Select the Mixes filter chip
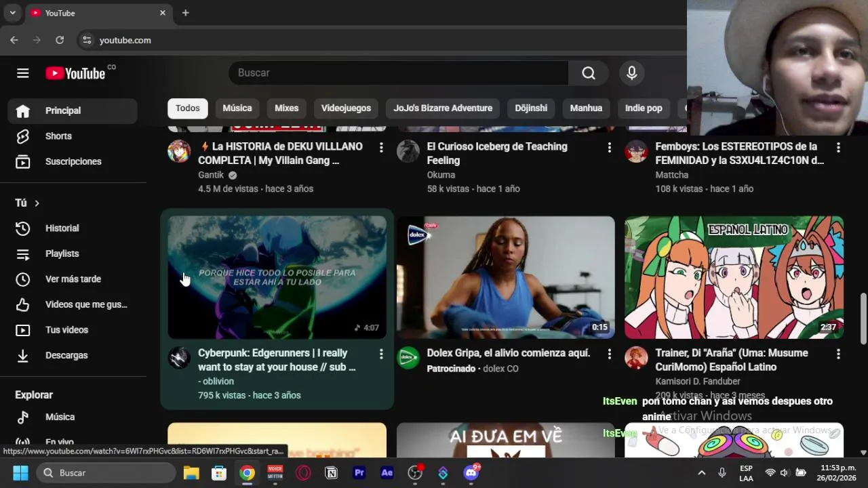 click(286, 108)
